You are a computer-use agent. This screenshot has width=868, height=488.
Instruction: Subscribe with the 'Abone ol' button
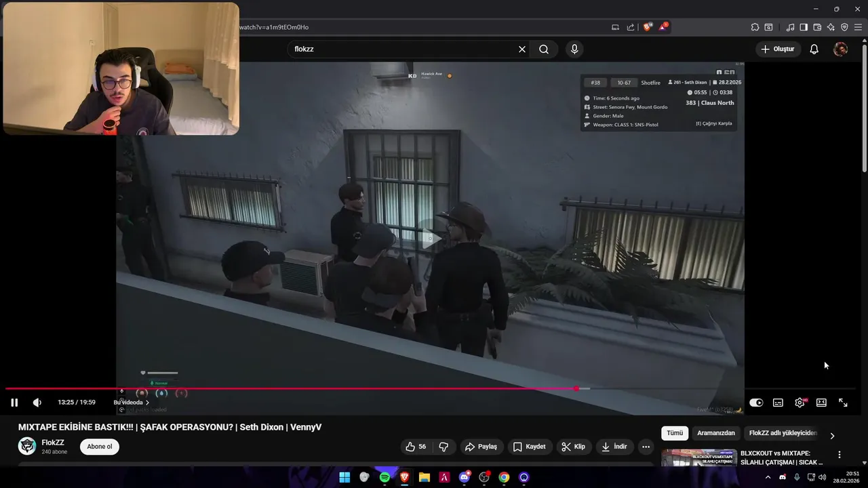click(99, 447)
